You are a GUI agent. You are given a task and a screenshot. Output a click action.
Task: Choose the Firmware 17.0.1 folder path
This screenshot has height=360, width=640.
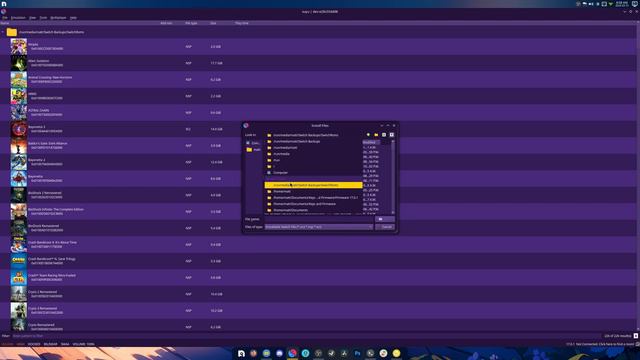[313, 198]
